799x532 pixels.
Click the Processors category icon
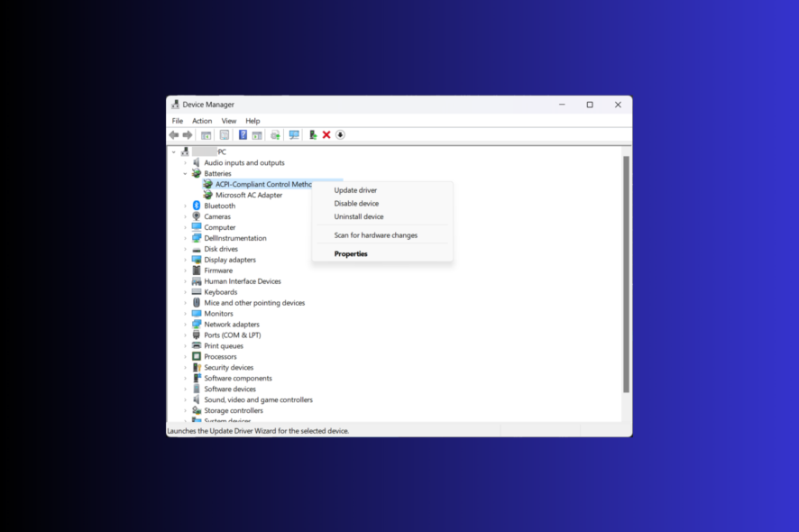click(197, 356)
